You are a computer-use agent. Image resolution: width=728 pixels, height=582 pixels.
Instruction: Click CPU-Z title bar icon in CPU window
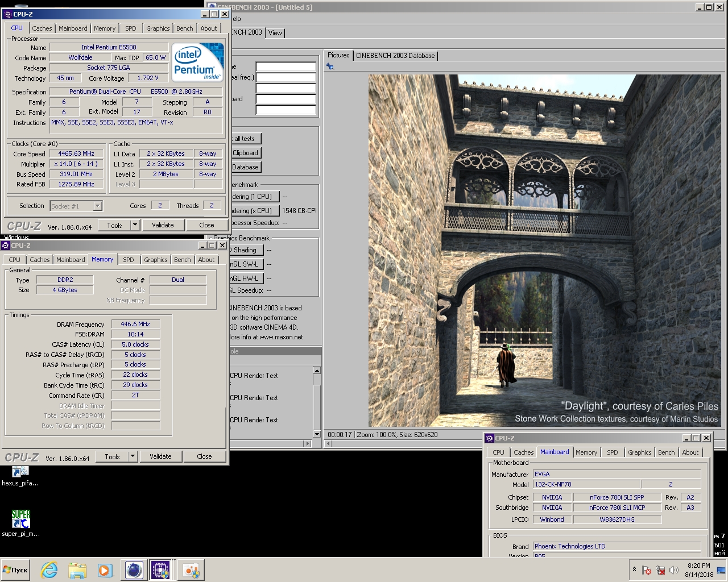[7, 14]
